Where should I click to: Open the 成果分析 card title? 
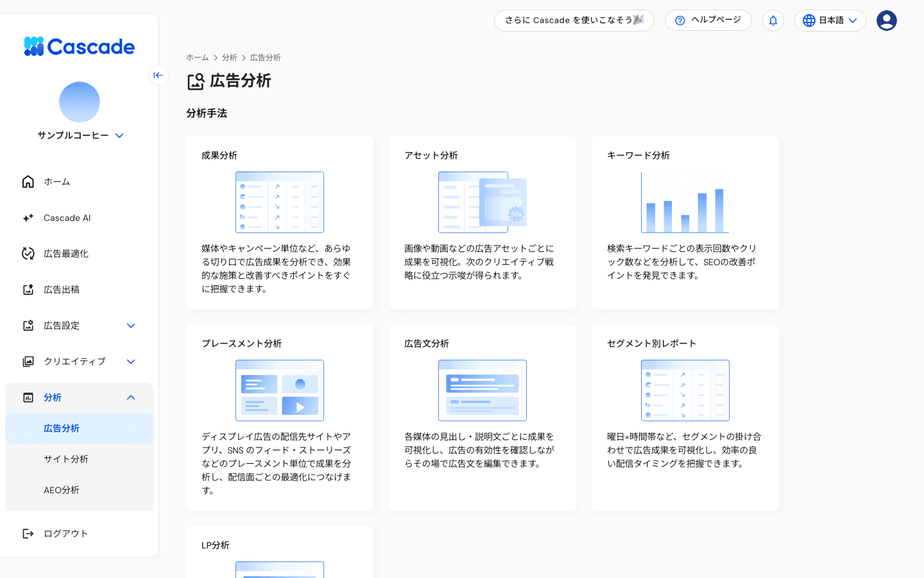(x=219, y=155)
